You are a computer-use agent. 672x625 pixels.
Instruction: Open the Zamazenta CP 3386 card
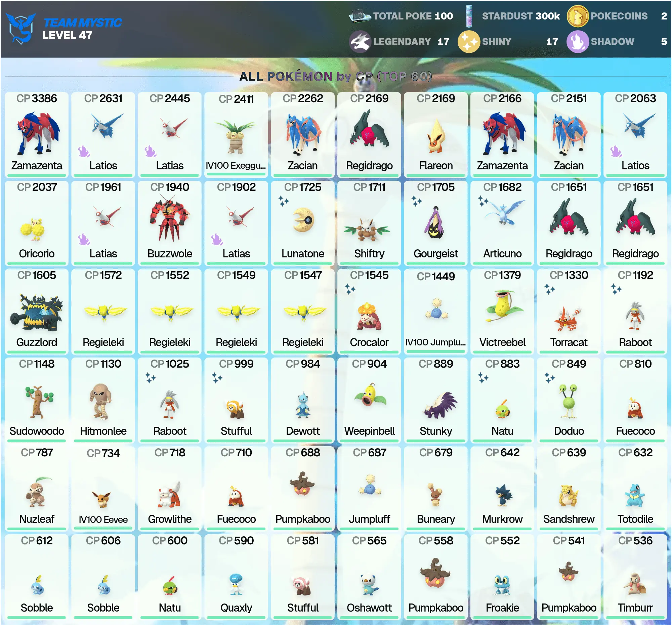pyautogui.click(x=37, y=134)
